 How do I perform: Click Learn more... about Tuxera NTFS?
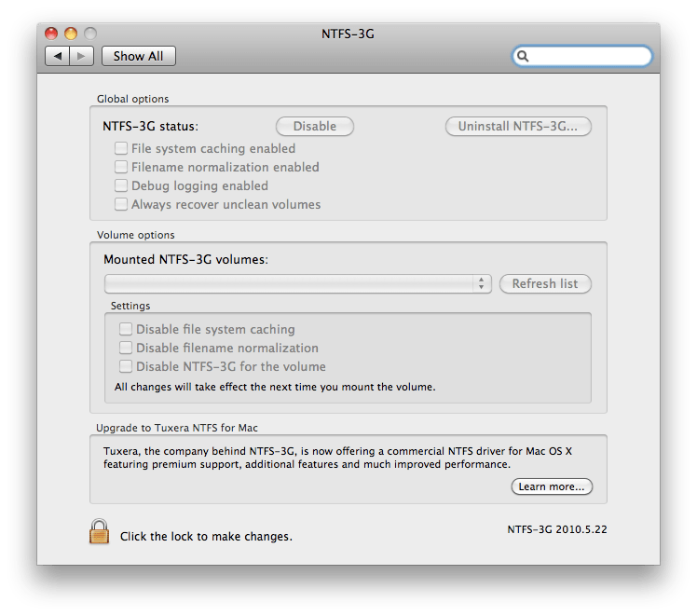point(552,486)
